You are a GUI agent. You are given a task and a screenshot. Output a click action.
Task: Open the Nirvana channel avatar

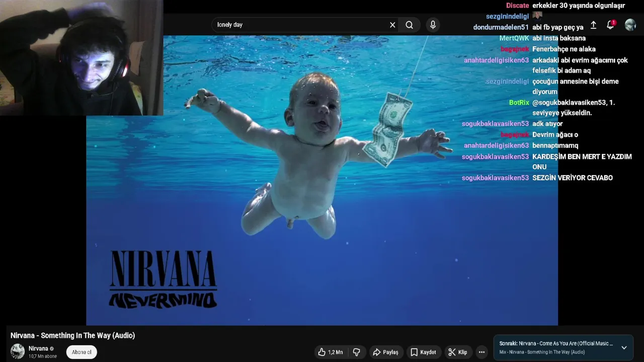pos(18,351)
